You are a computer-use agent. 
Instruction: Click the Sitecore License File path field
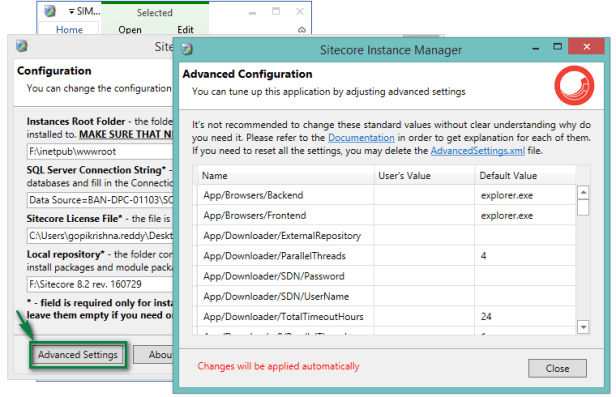tap(100, 236)
